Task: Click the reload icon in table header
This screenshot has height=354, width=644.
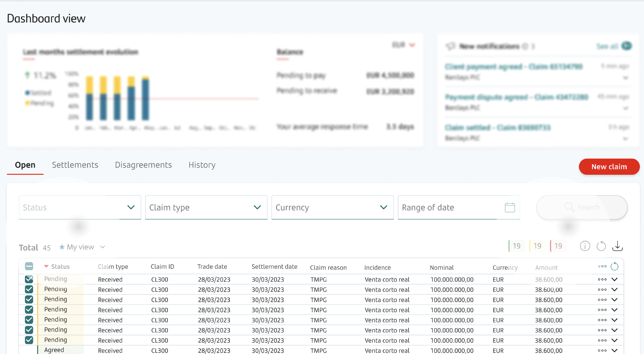Action: tap(615, 266)
